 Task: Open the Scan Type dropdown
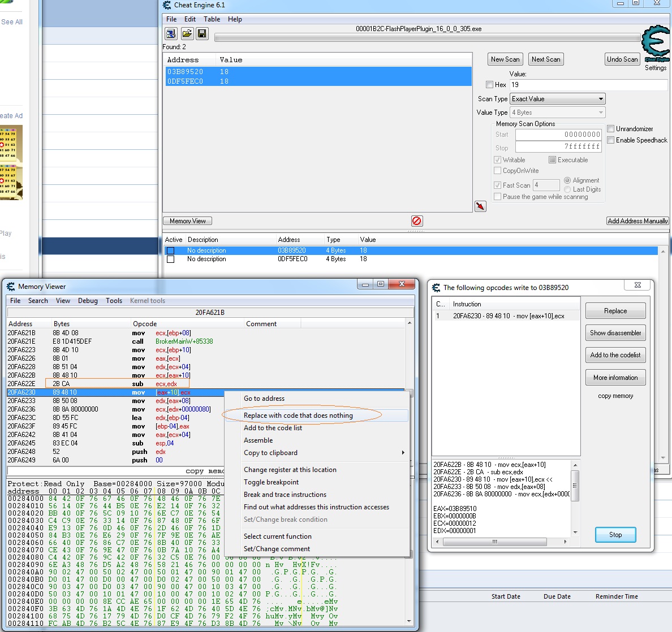(557, 99)
